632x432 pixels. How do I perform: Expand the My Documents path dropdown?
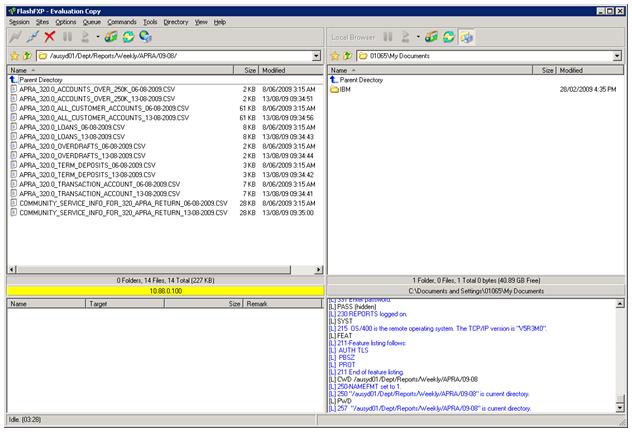click(617, 56)
